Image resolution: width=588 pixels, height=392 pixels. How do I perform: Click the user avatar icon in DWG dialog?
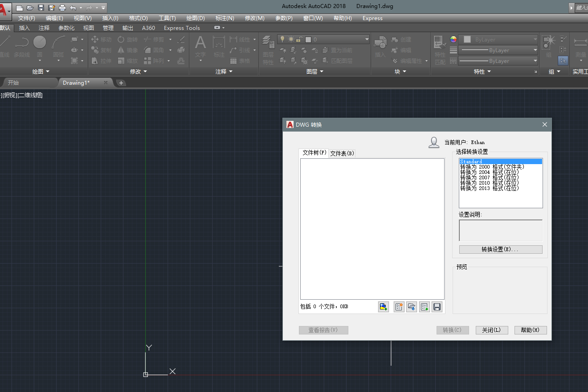[x=434, y=142]
